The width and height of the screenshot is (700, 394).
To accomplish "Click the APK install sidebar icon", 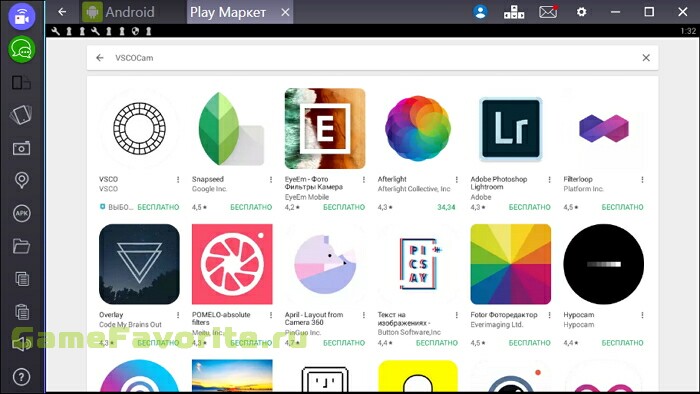I will point(21,213).
